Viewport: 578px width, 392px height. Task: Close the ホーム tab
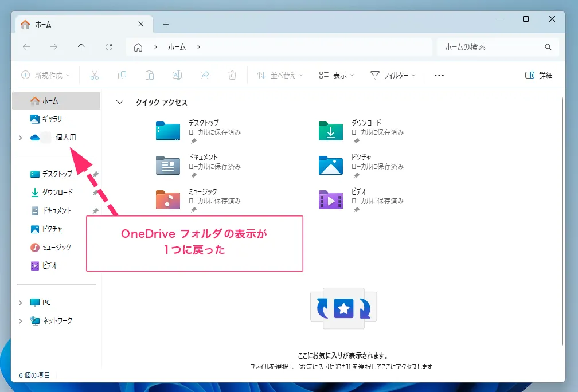pyautogui.click(x=141, y=24)
